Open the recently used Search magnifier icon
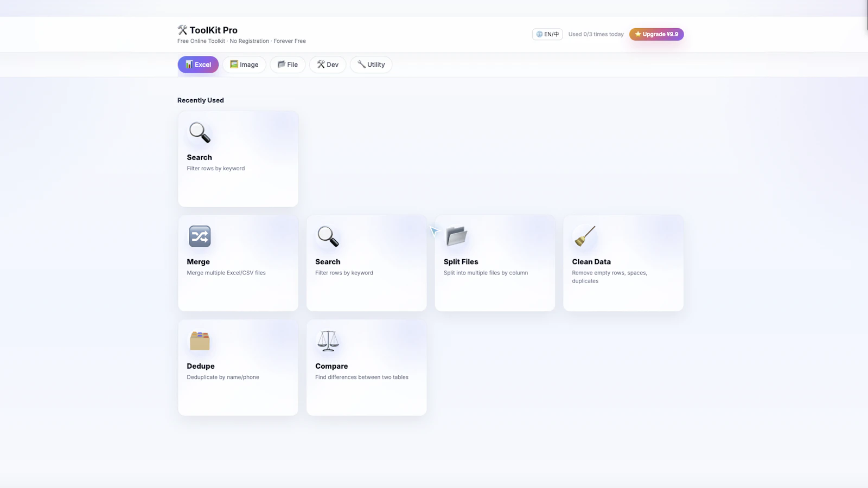The width and height of the screenshot is (868, 488). click(200, 132)
